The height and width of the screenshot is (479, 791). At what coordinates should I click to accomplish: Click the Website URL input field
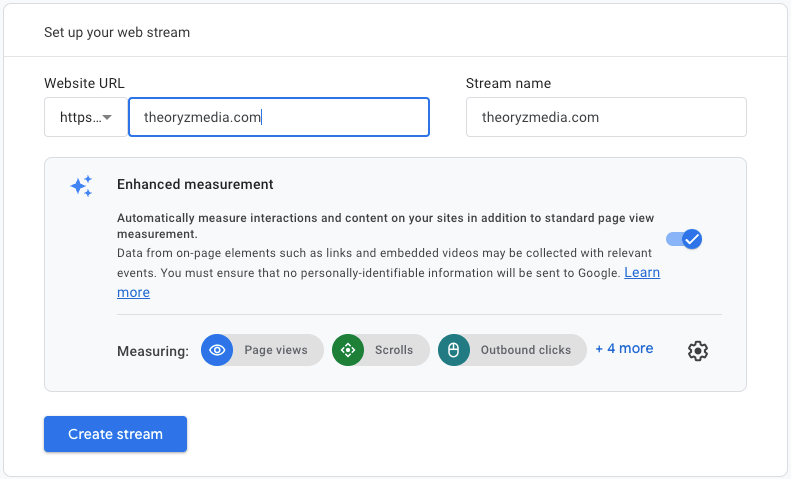coord(279,117)
